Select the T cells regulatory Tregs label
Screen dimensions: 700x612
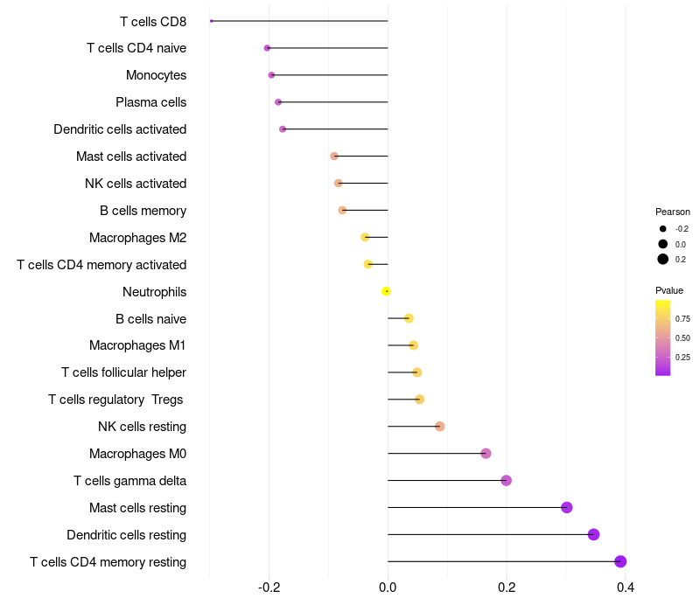[x=117, y=400]
